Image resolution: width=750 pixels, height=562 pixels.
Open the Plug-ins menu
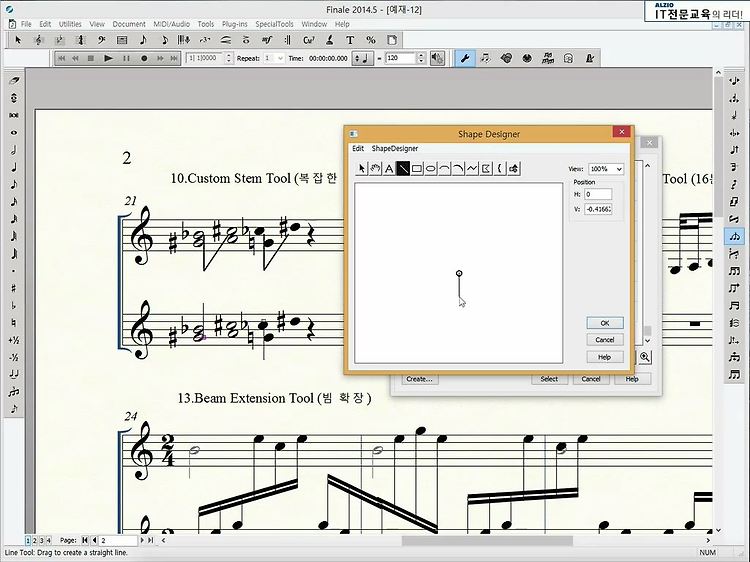[x=234, y=24]
